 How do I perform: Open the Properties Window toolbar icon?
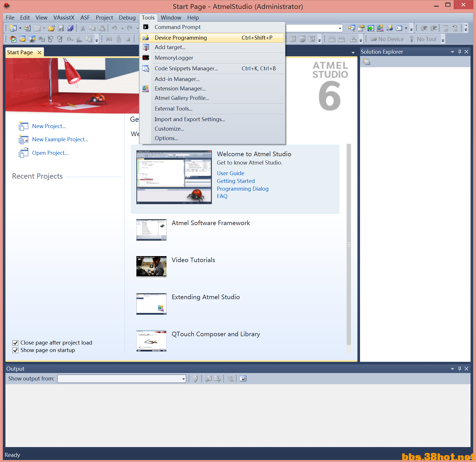(x=361, y=28)
